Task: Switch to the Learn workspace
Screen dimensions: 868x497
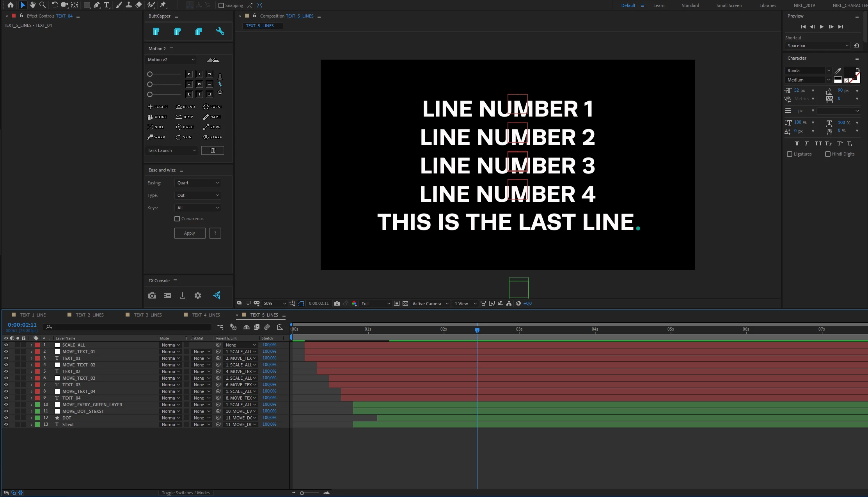Action: (x=659, y=5)
